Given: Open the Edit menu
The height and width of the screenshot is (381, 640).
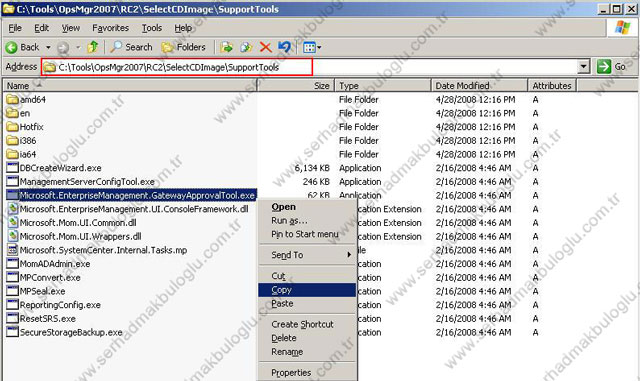Looking at the screenshot, I should (41, 28).
